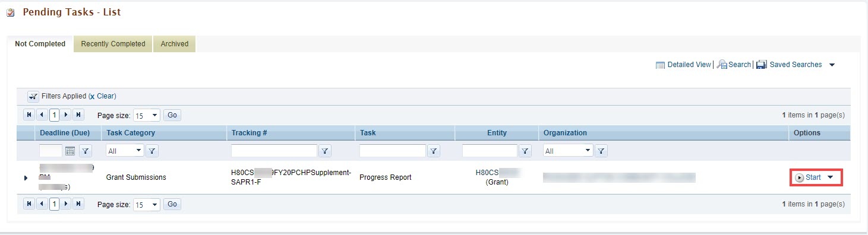Open the top Page size dropdown
The width and height of the screenshot is (868, 235).
(146, 115)
